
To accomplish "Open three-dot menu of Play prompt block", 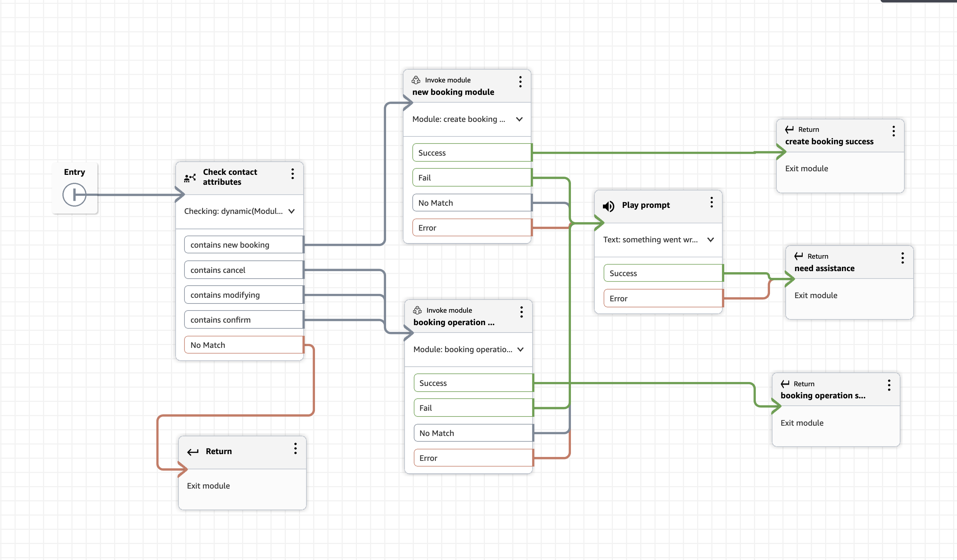I will (x=712, y=202).
